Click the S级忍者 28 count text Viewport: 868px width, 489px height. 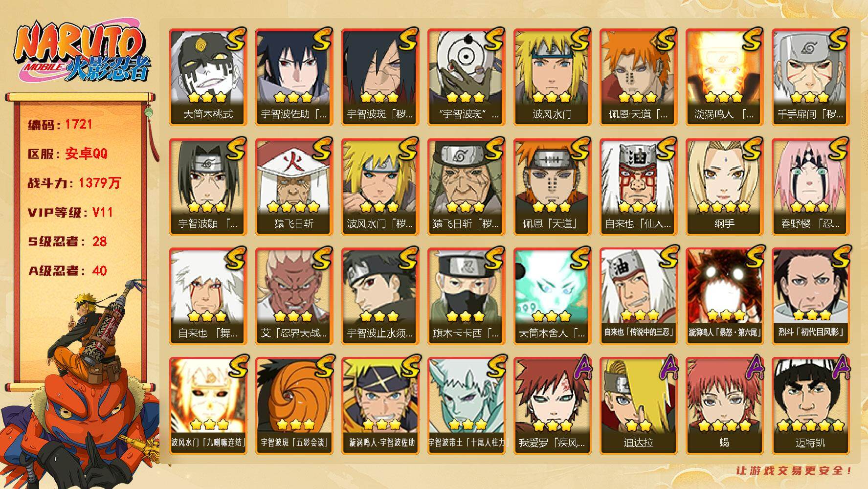[67, 242]
